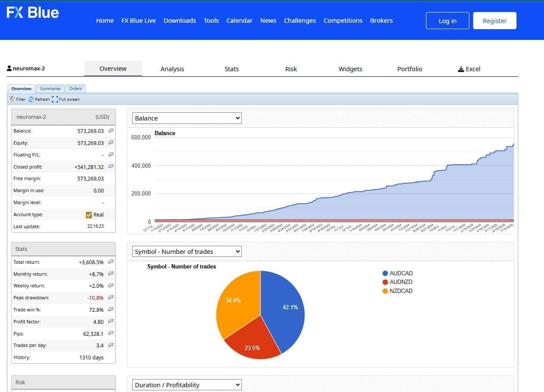Open the Portfolio tab
The width and height of the screenshot is (544, 392).
pos(410,69)
